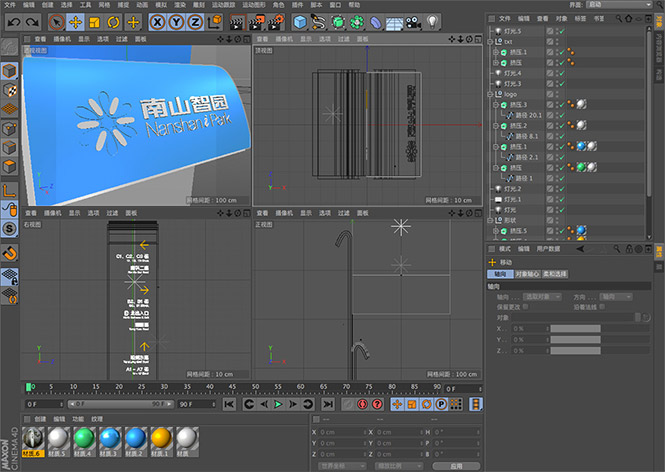The image size is (665, 472).
Task: Toggle X axis lock button
Action: coord(157,22)
